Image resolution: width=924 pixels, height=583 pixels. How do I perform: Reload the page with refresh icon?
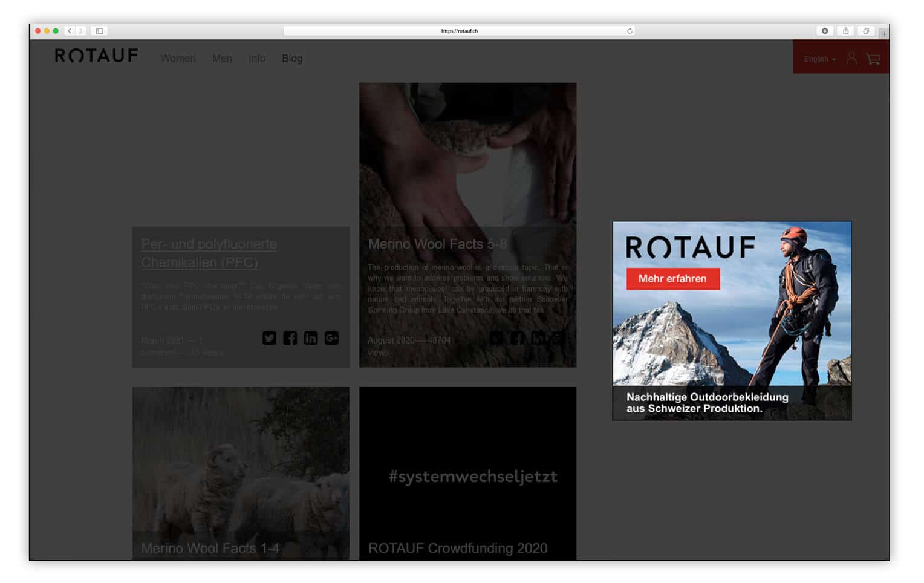point(630,31)
